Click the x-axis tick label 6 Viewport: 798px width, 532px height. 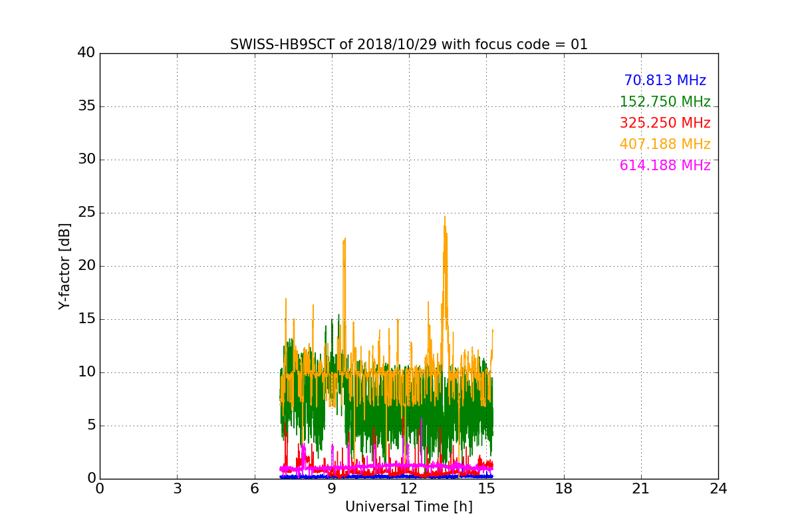(255, 489)
